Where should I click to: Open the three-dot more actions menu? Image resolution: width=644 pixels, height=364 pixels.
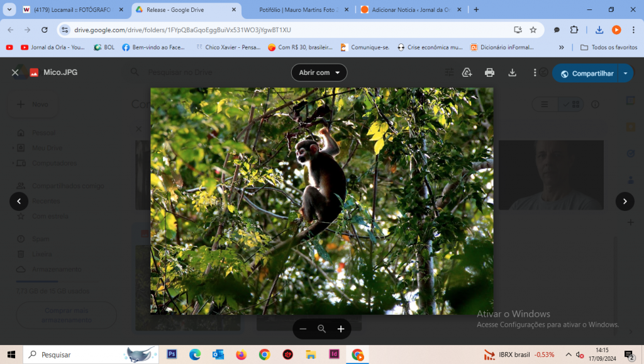(x=535, y=73)
